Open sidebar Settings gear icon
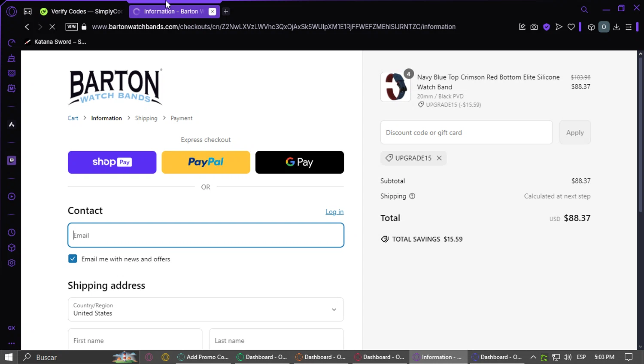644x364 pixels. [x=12, y=263]
